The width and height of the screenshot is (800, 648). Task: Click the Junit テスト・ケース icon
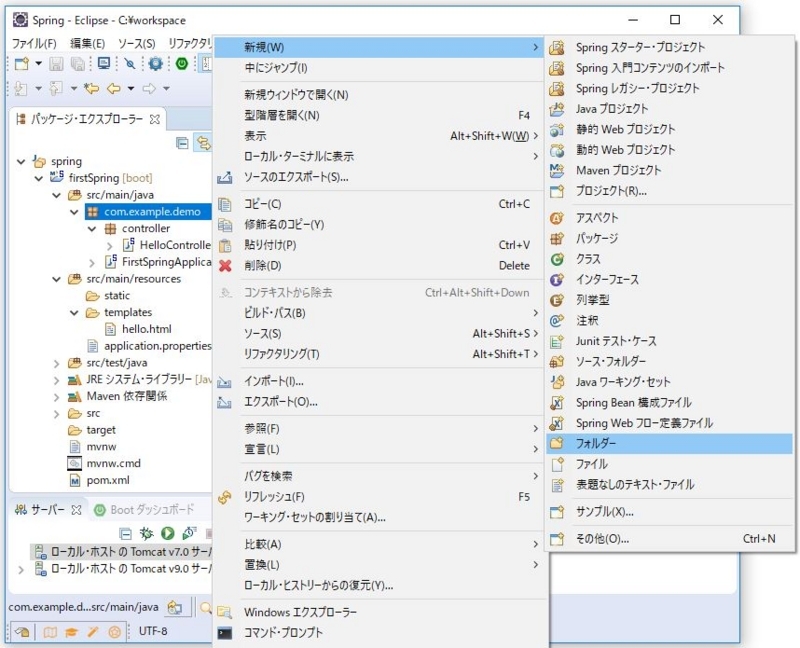tap(557, 341)
